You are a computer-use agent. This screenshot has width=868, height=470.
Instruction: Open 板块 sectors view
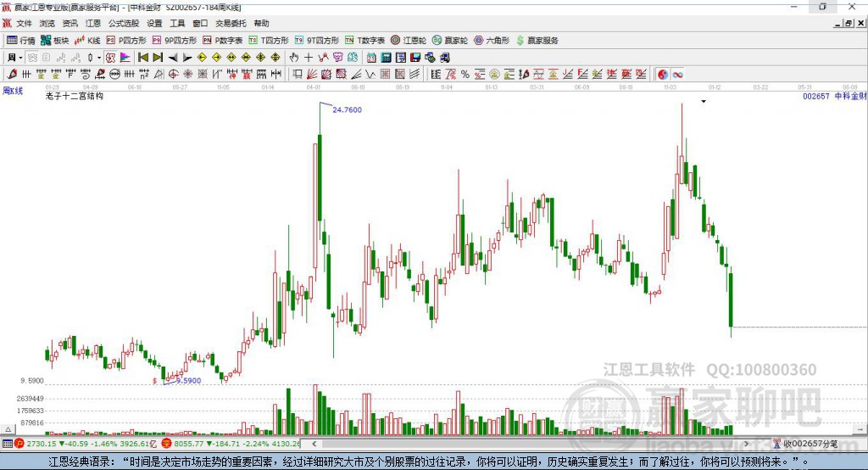pos(55,41)
